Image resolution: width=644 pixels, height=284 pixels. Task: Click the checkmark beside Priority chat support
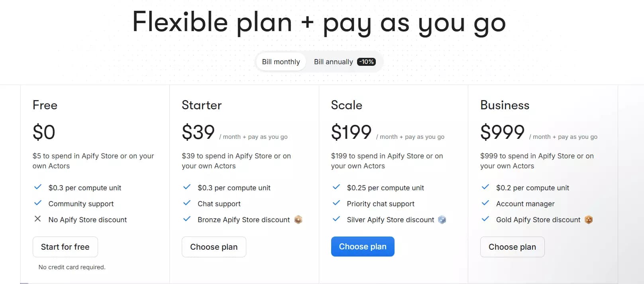coord(336,203)
